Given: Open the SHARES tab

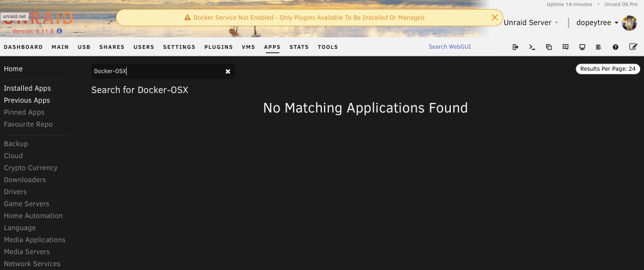Looking at the screenshot, I should [112, 47].
